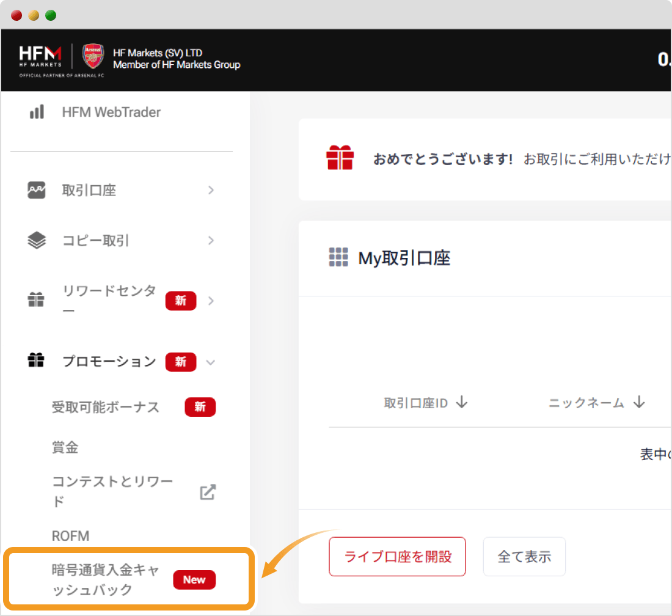Viewport: 672px width, 616px height.
Task: Click the red window close button
Action: pos(16,15)
